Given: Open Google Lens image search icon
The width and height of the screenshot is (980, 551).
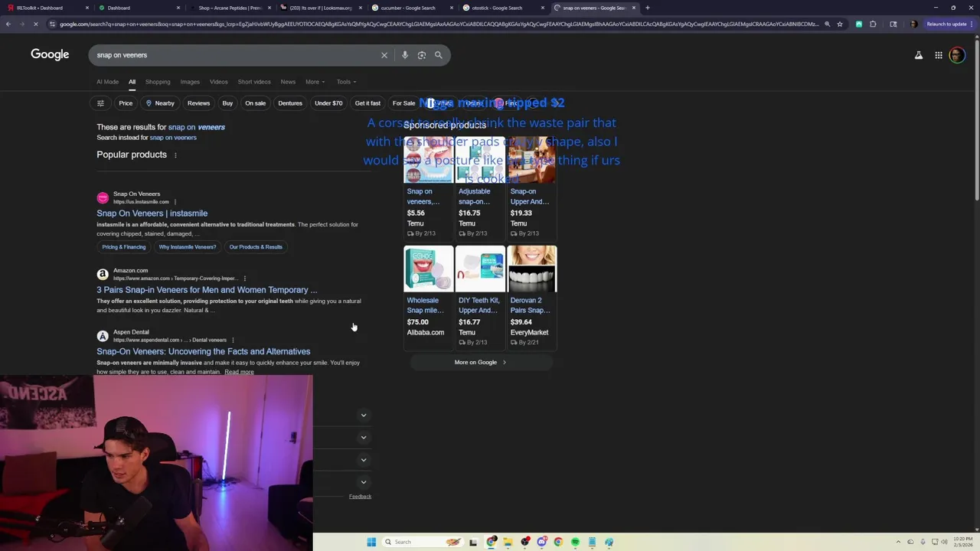Looking at the screenshot, I should pos(422,55).
